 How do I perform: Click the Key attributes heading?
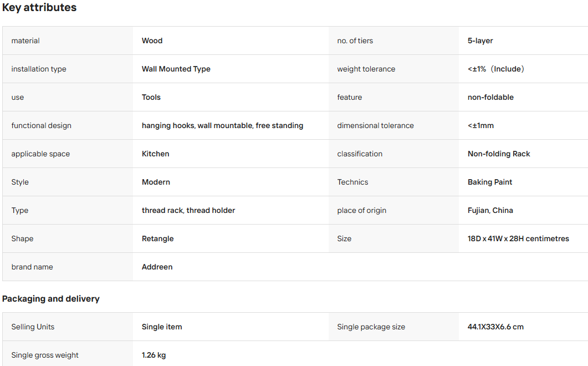pyautogui.click(x=39, y=8)
